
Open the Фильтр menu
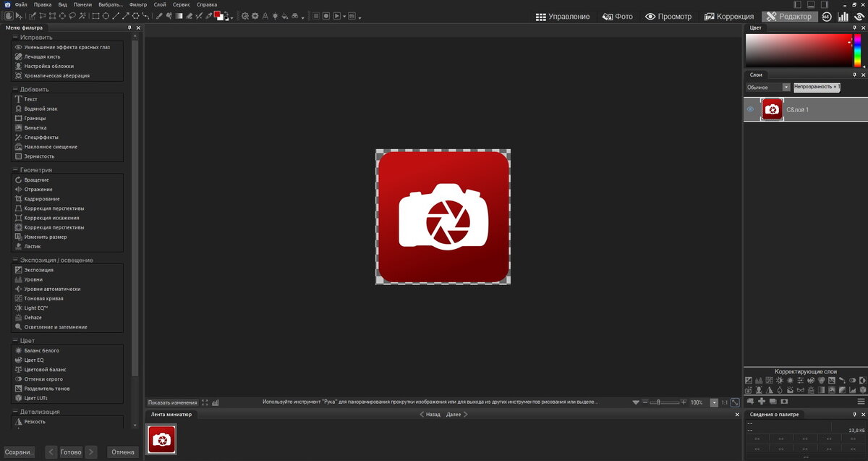(x=138, y=4)
